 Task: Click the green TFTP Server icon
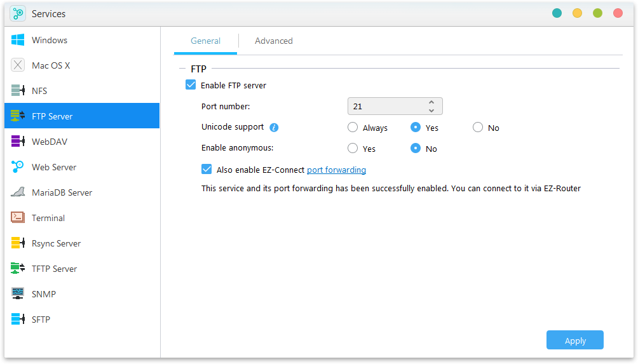point(18,269)
